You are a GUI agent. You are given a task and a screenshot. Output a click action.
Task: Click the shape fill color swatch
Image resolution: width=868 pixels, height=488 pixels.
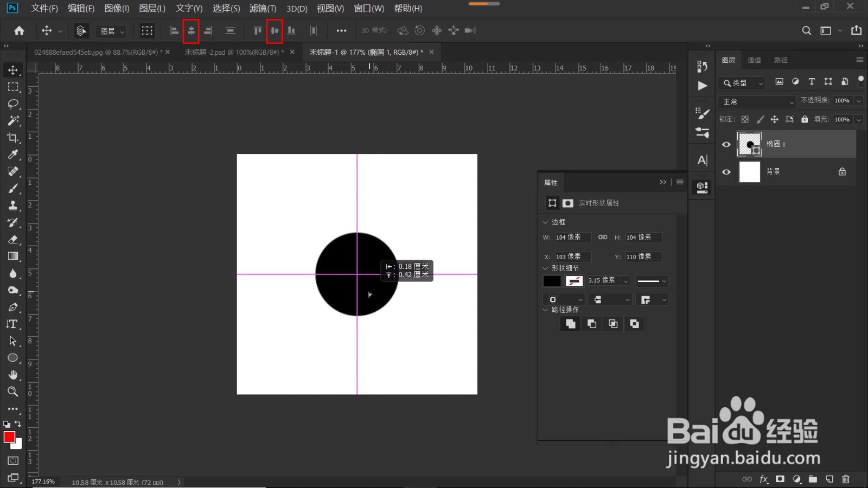552,281
